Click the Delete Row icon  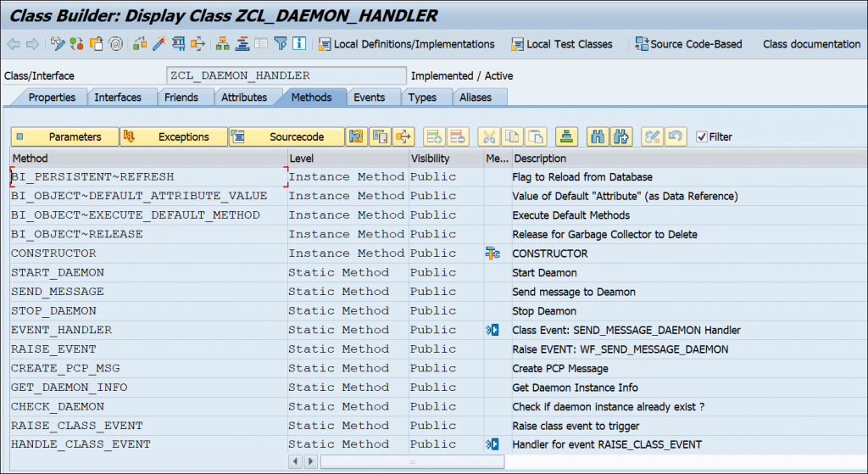pyautogui.click(x=458, y=137)
